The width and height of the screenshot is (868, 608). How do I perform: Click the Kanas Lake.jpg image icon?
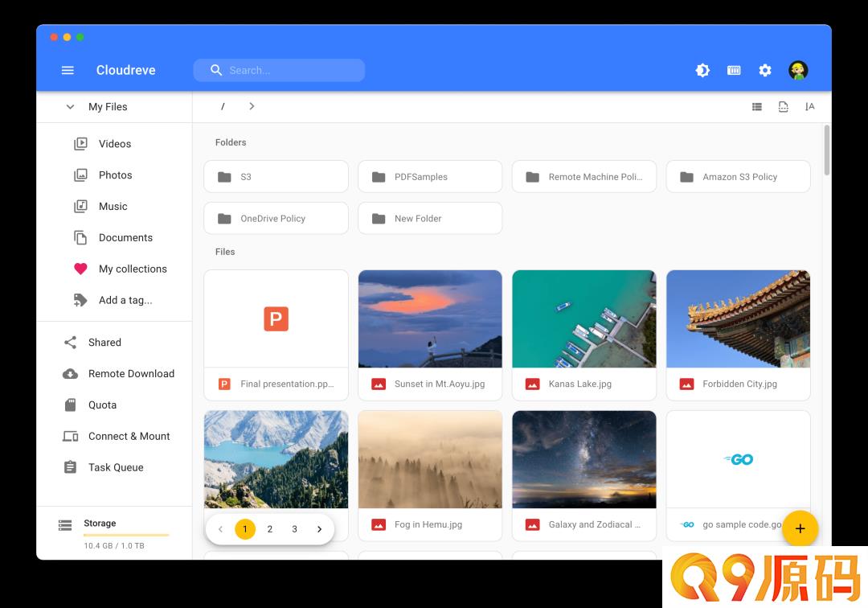pos(533,384)
